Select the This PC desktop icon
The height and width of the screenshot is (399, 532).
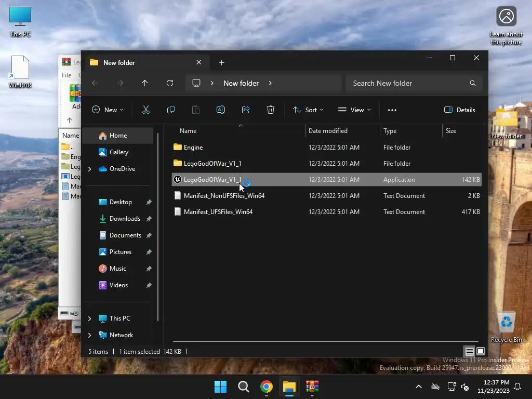20,22
